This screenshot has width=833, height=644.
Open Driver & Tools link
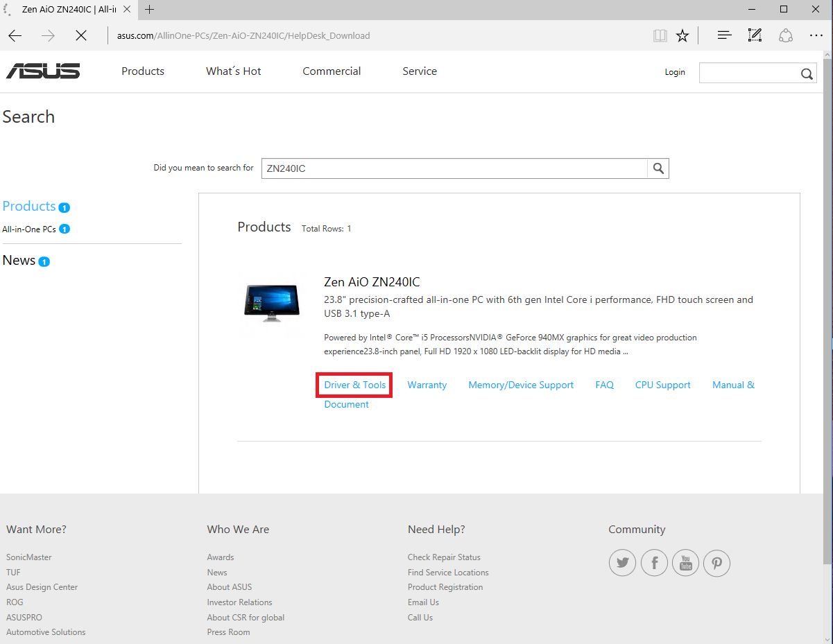[x=355, y=385]
